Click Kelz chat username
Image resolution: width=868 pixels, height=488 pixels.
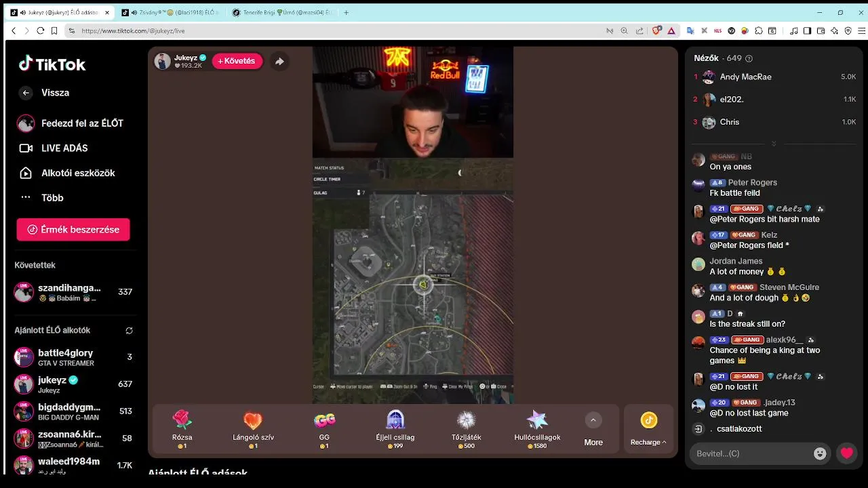[769, 235]
